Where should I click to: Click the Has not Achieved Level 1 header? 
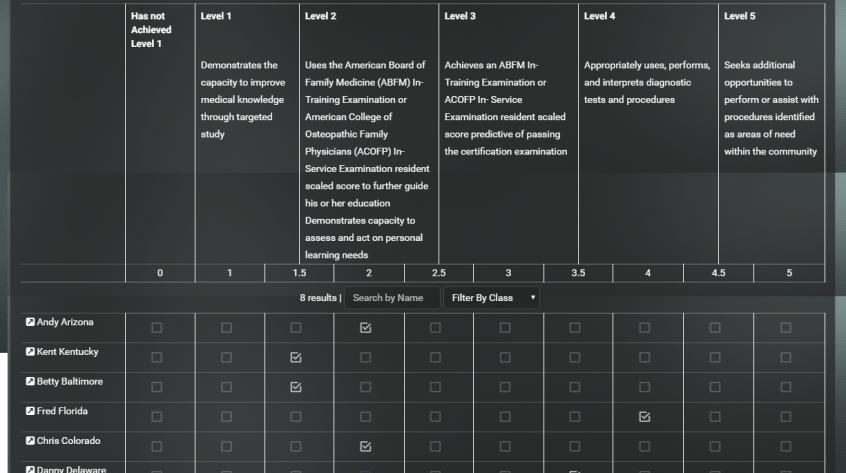tap(151, 30)
